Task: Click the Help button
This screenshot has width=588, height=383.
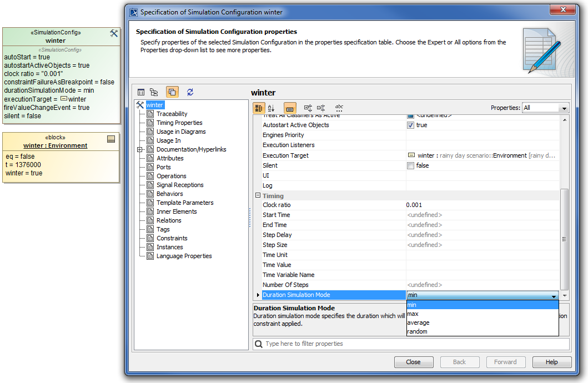Action: coord(551,362)
